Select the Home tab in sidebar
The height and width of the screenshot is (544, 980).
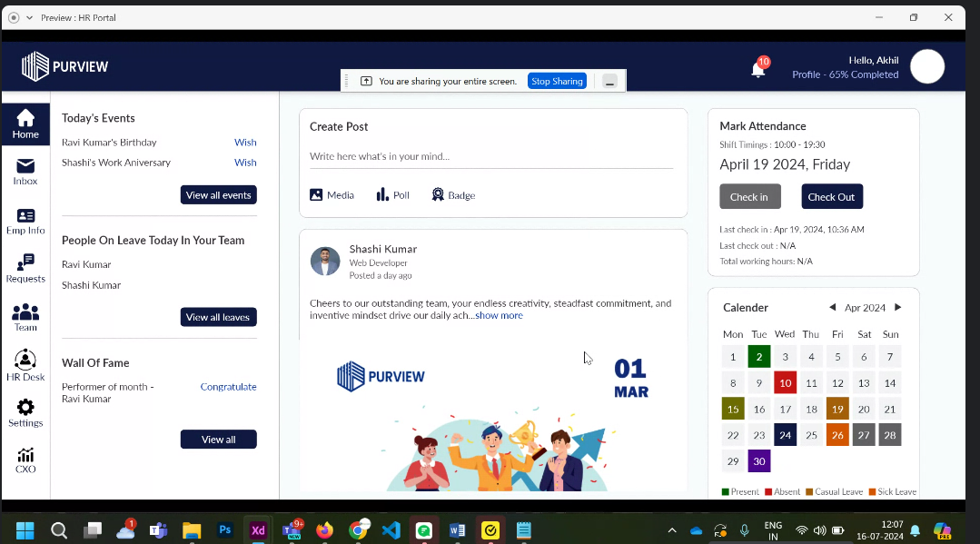(x=25, y=124)
